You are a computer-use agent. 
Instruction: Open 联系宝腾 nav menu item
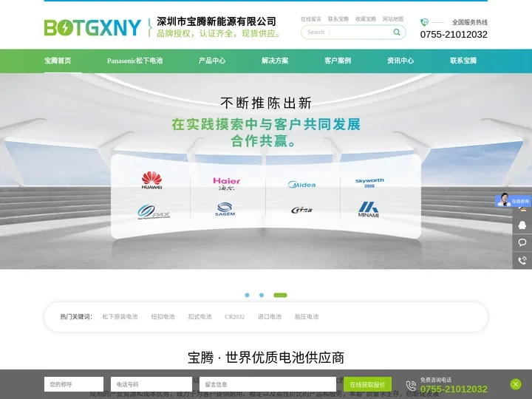tap(463, 61)
